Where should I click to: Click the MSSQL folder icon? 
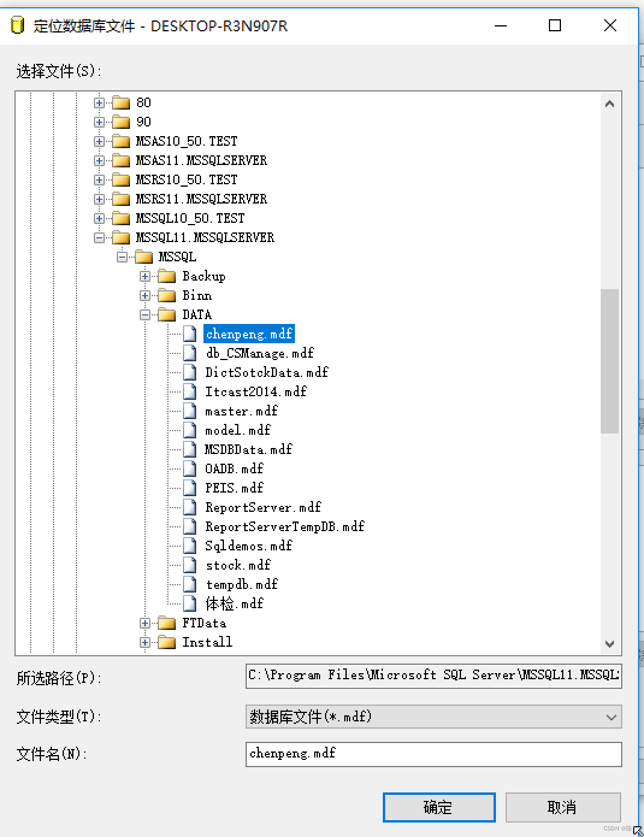pos(144,257)
